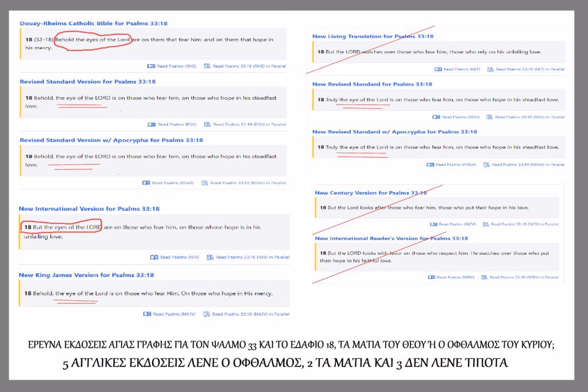Click parallel-books icon beside 33:18 (NRSA) in Parallel
Viewport: 588px width, 392px height.
point(486,165)
